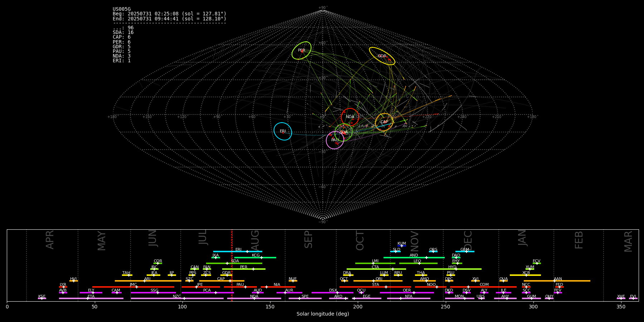Click the LEO activity bar
The width and height of the screenshot is (644, 322).
click(x=418, y=263)
